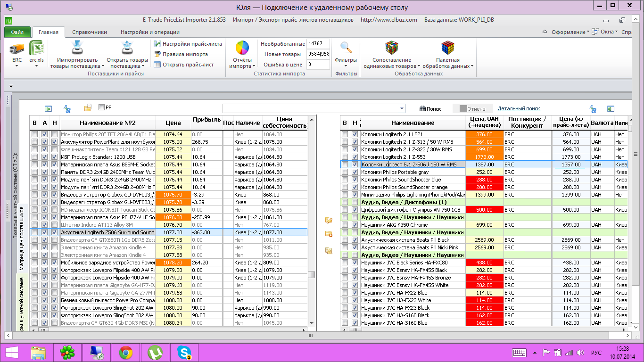
Task: Open the erc.xls Excel price file icon
Action: tap(36, 49)
